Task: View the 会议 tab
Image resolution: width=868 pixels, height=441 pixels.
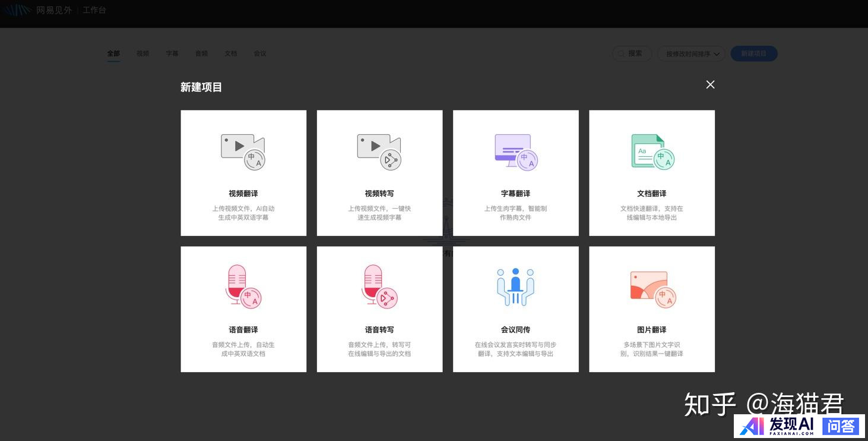Action: pyautogui.click(x=260, y=53)
